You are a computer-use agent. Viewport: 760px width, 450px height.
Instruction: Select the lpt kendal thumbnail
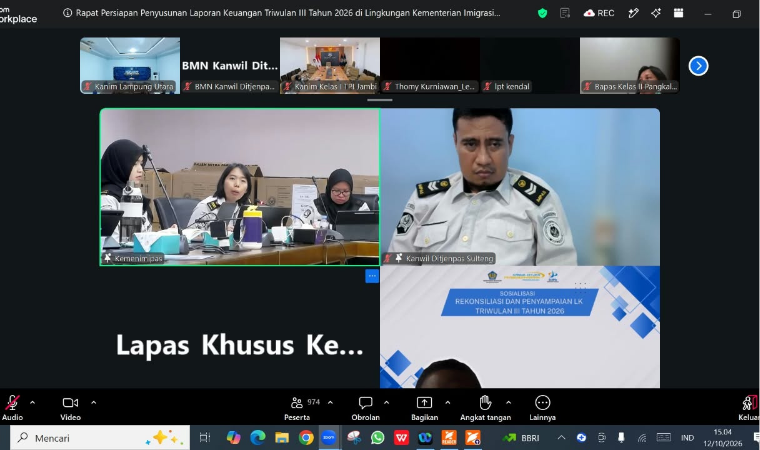pos(530,65)
